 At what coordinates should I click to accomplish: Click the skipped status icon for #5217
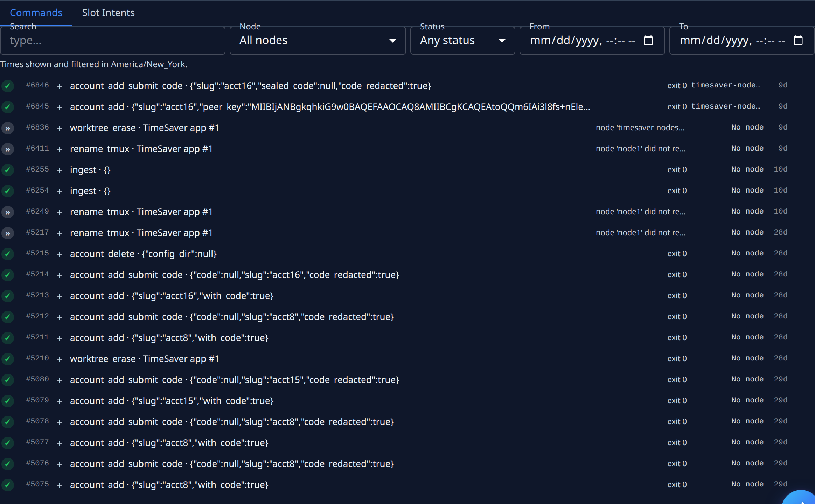point(7,233)
